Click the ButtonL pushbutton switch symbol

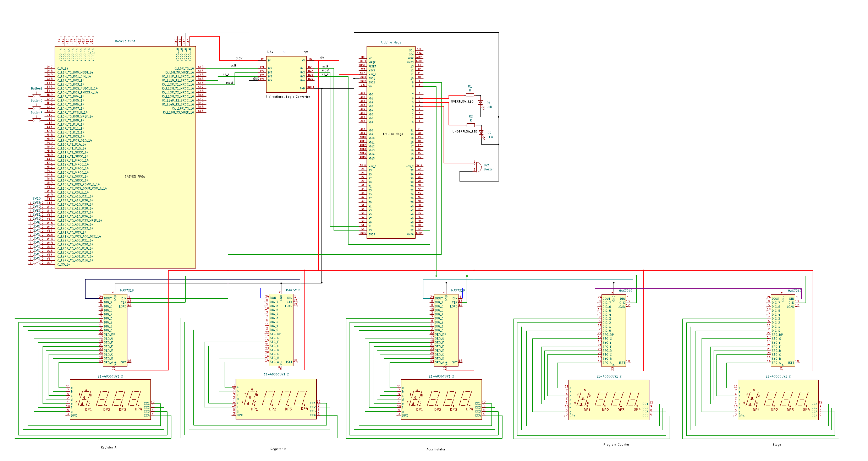click(x=37, y=96)
